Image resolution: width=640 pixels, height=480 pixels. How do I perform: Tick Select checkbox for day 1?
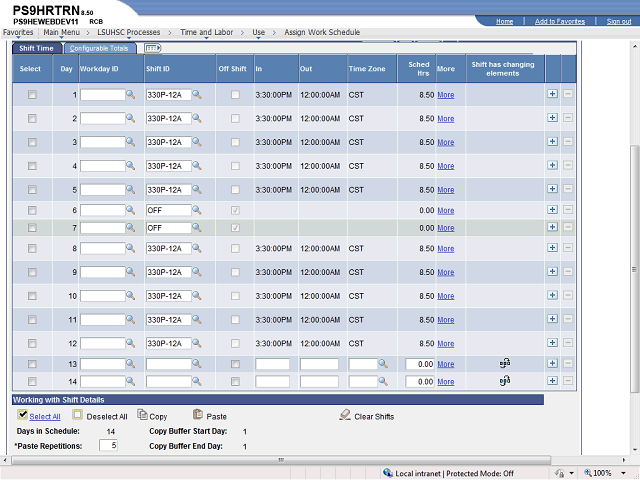coord(32,95)
